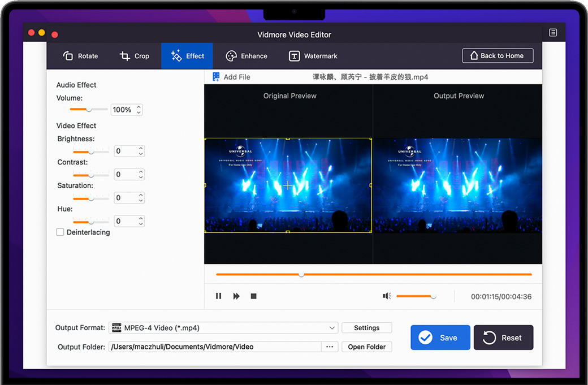Stop the video playback
This screenshot has height=385, width=588.
click(x=254, y=296)
